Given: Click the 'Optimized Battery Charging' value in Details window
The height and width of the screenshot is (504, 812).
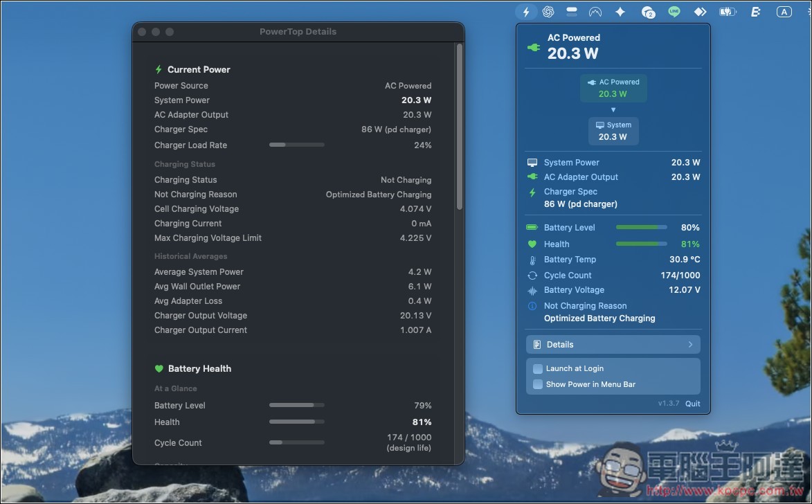Looking at the screenshot, I should point(379,195).
